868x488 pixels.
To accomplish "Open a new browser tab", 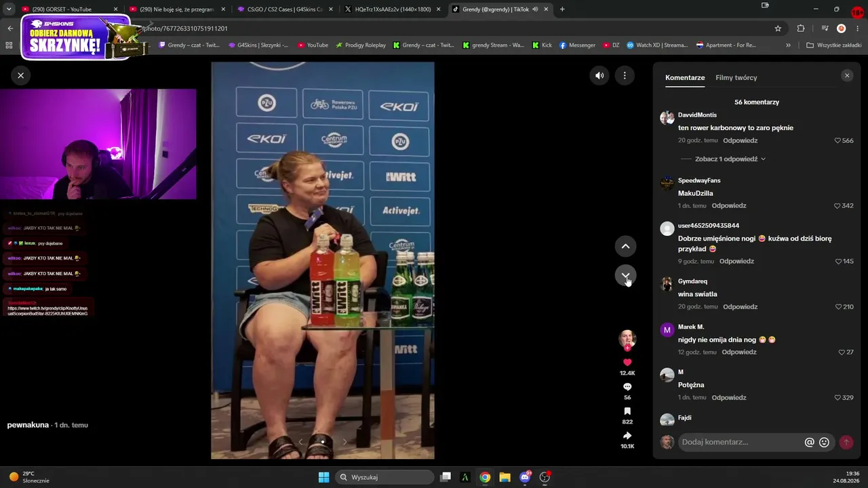I will point(562,9).
